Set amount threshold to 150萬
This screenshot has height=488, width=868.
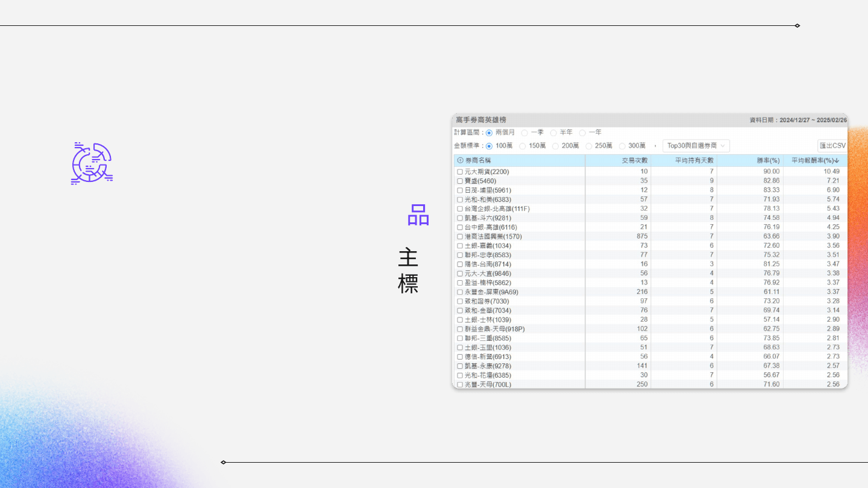click(x=523, y=146)
